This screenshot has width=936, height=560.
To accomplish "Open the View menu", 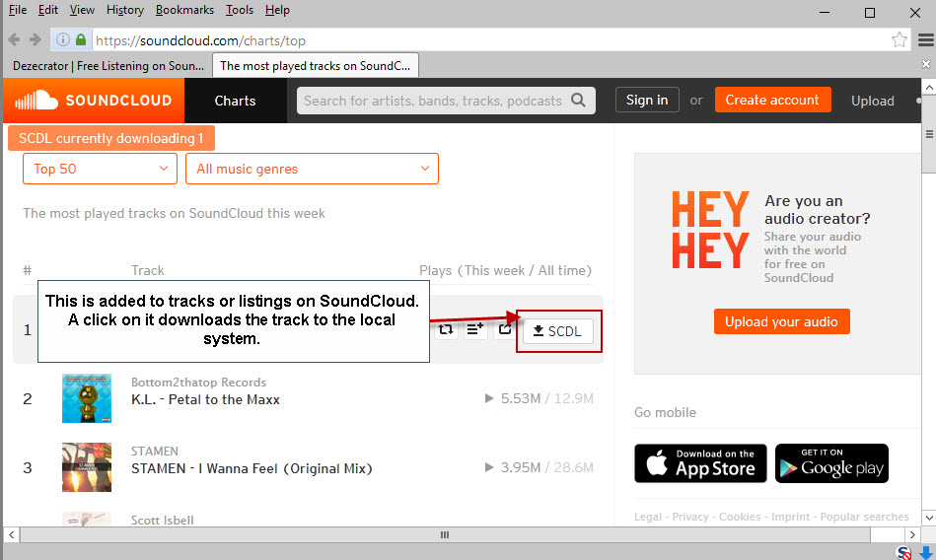I will 82,10.
